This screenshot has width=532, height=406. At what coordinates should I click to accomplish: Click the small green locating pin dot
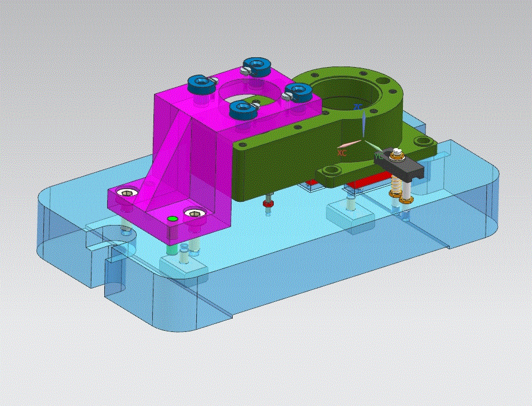click(173, 219)
